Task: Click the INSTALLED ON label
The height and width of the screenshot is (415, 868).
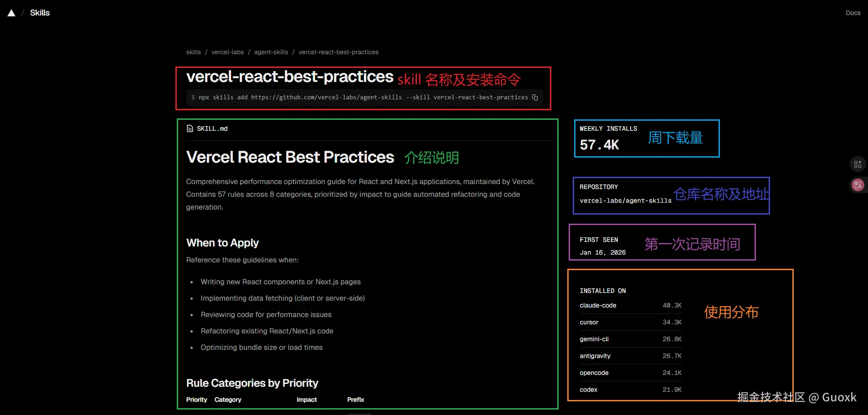Action: click(603, 291)
